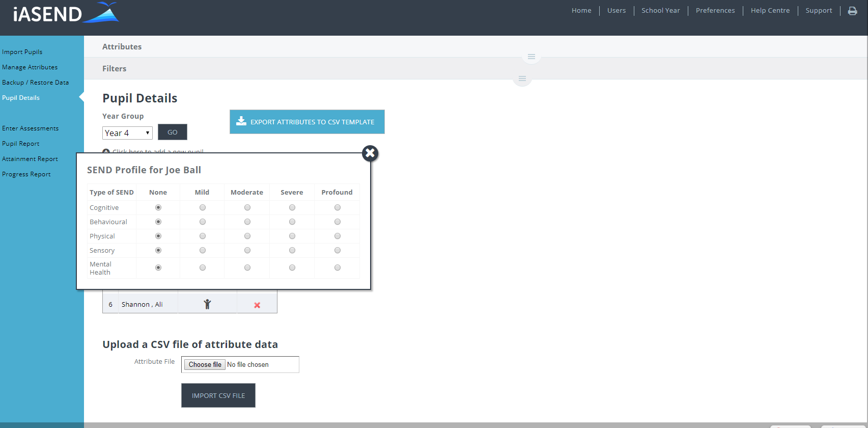The width and height of the screenshot is (868, 428).
Task: Open Help Centre in top navigation
Action: [770, 10]
